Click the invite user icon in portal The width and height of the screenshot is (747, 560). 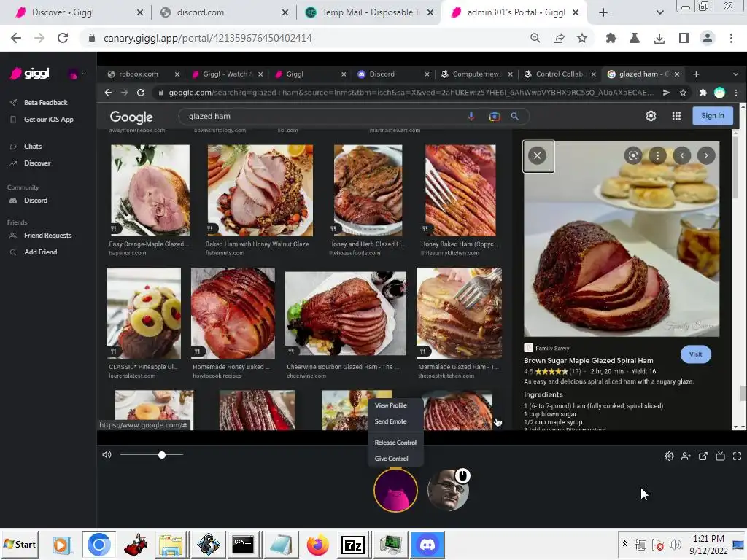(x=686, y=456)
